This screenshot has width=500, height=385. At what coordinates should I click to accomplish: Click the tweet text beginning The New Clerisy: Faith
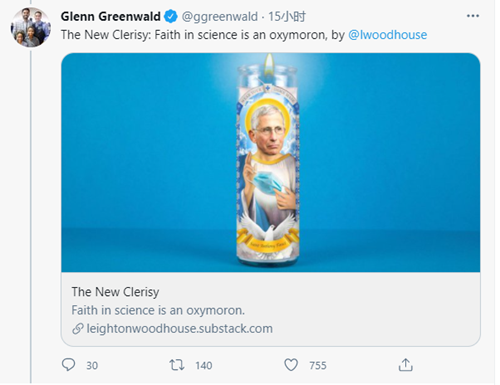[x=203, y=35]
